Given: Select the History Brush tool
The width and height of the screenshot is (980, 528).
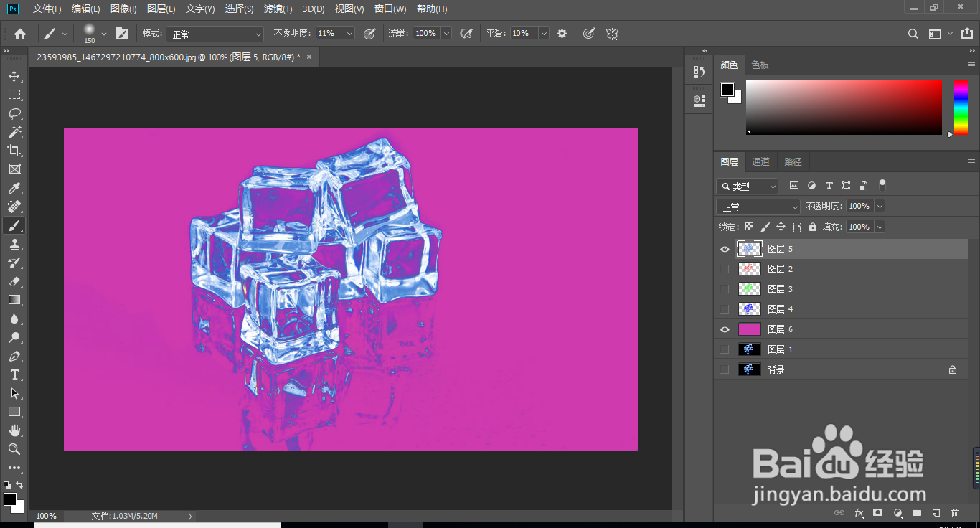Looking at the screenshot, I should (x=14, y=263).
